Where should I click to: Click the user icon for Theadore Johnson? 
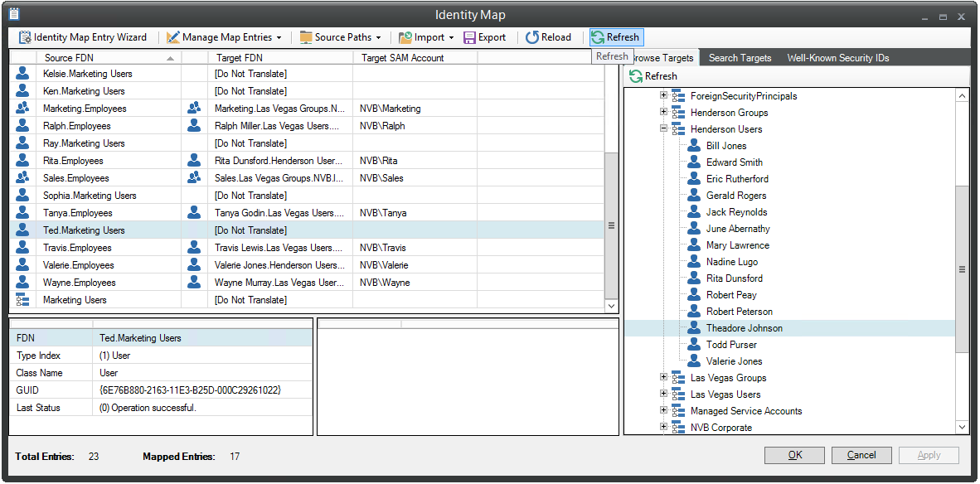point(694,328)
